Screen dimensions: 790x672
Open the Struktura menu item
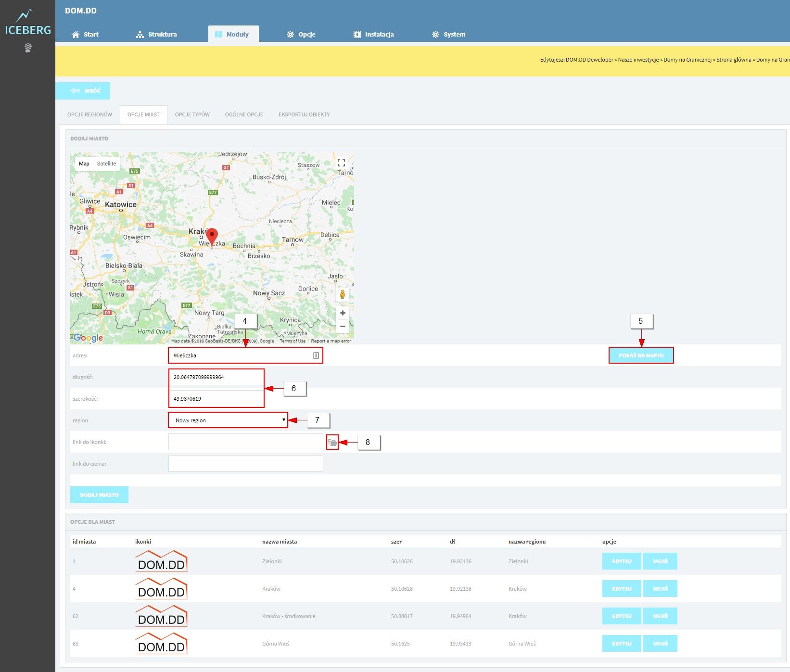click(157, 34)
